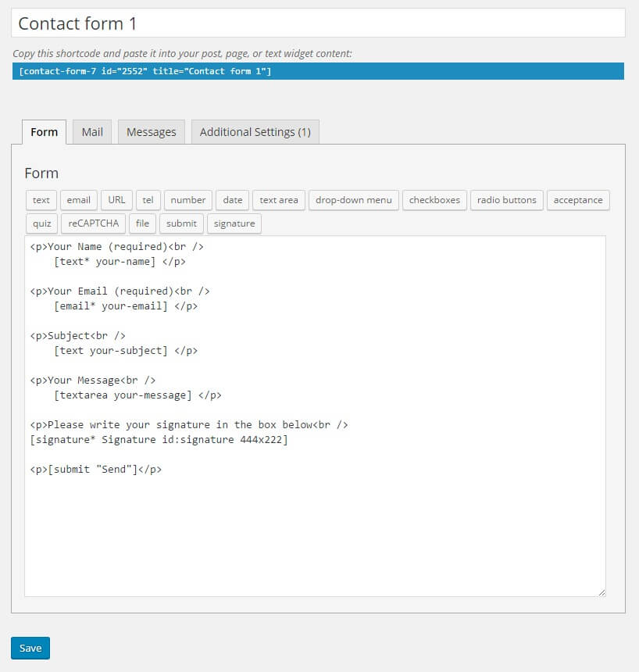Click the email tag generator button
Viewport: 639px width, 672px height.
tap(78, 200)
